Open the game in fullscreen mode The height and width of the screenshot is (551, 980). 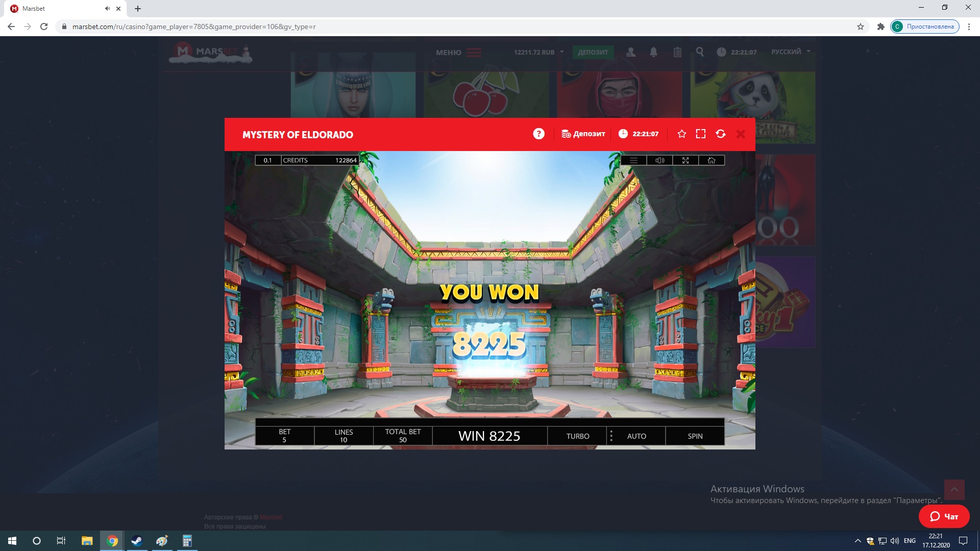click(701, 134)
